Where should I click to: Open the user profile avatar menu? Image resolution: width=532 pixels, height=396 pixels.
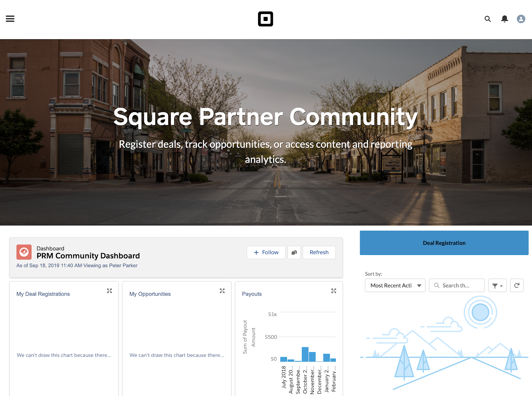click(521, 19)
